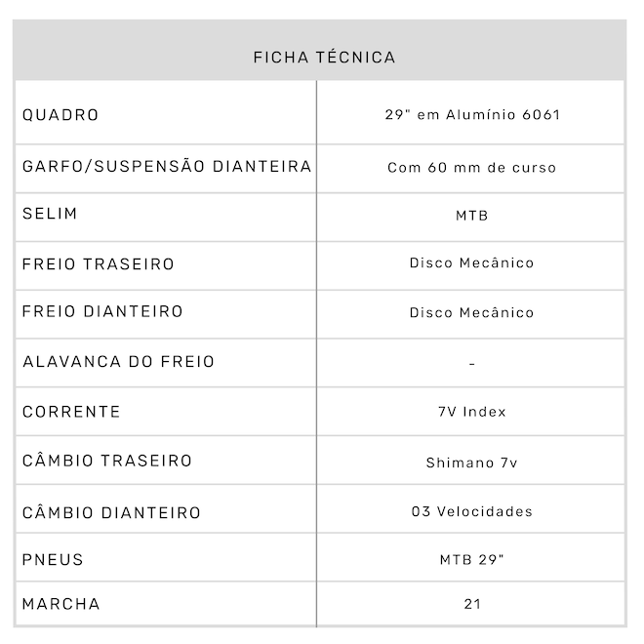Select the ALAVANCA DO FREIO label
The width and height of the screenshot is (644, 644).
pyautogui.click(x=118, y=362)
